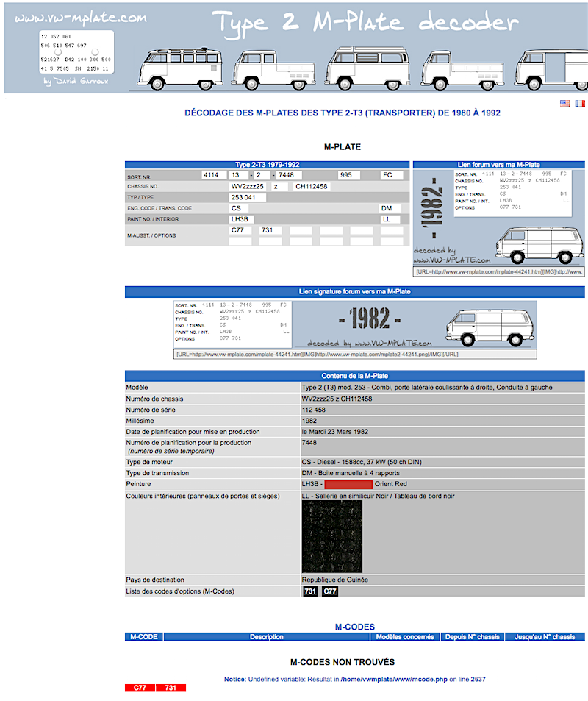588x701 pixels.
Task: Click the engine code field CS
Action: pos(239,208)
